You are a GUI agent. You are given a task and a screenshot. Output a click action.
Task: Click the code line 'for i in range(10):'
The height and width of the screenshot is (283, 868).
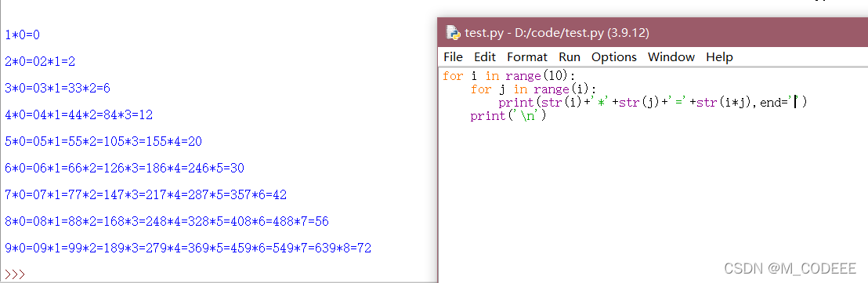tap(508, 76)
